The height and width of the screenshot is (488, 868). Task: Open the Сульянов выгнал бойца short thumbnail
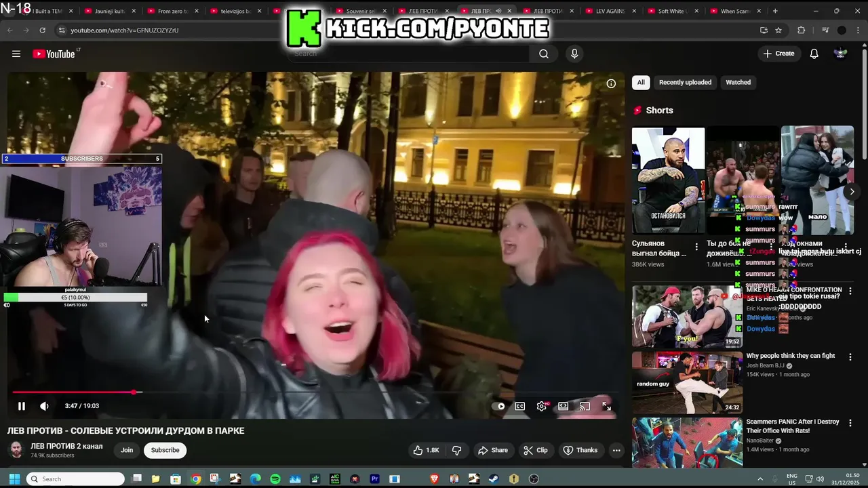(x=668, y=180)
